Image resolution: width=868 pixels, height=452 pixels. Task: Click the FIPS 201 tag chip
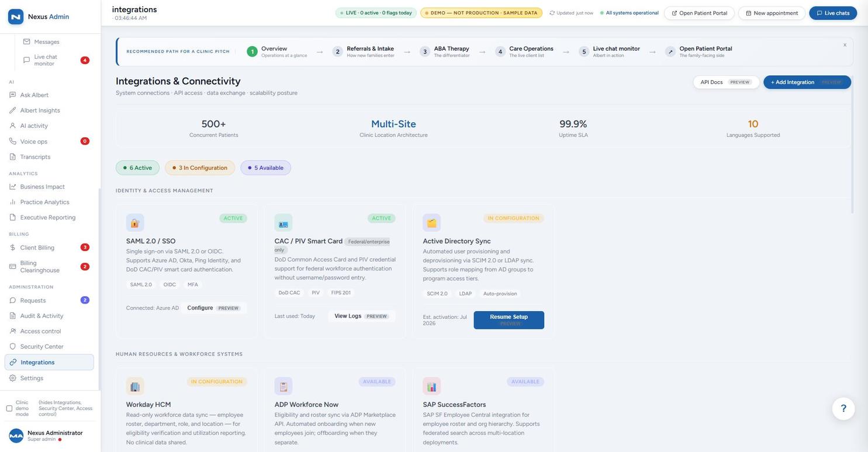pos(341,293)
